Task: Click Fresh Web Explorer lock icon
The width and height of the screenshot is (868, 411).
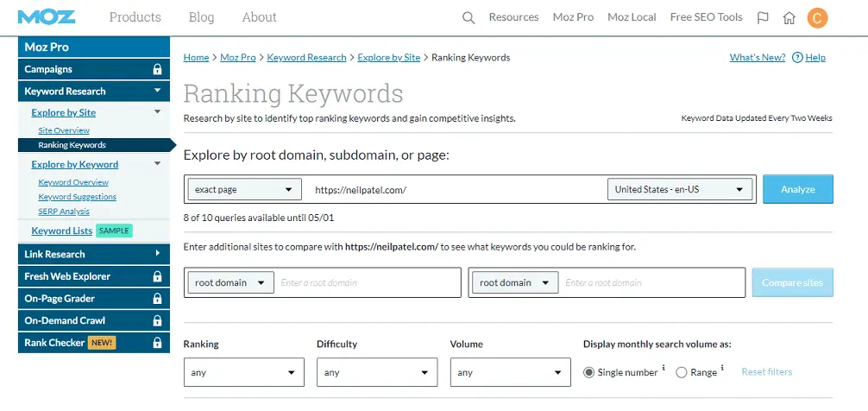Action: pyautogui.click(x=157, y=276)
